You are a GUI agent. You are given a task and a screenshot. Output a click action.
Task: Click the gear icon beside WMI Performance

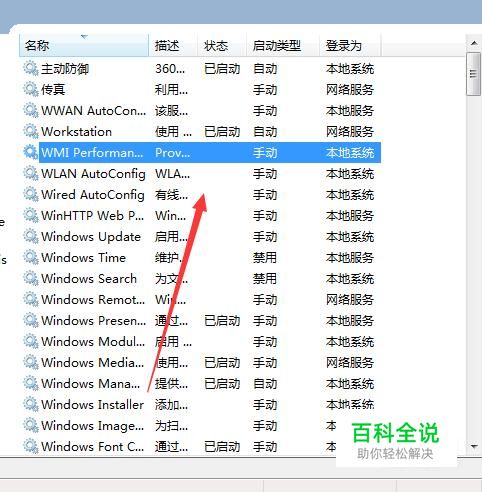tap(31, 153)
